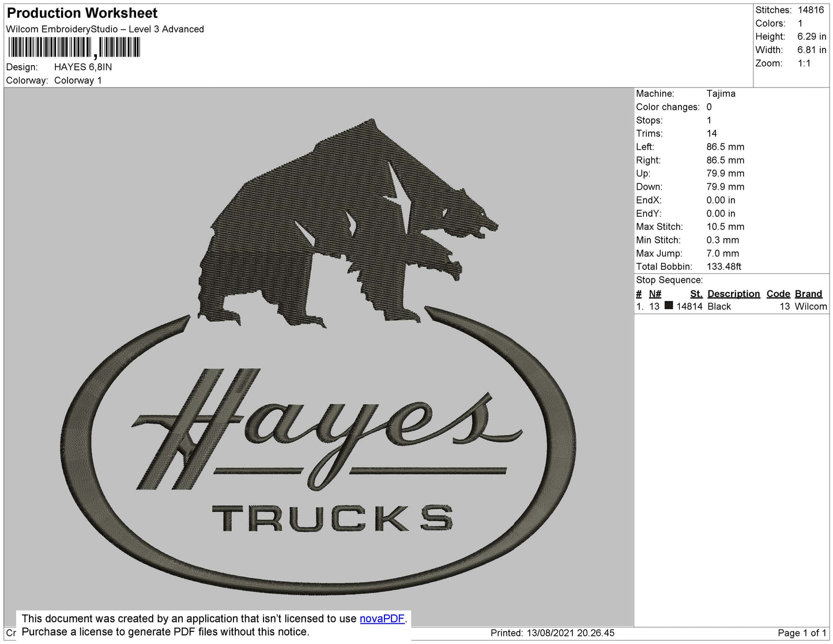
Task: Click the 'N#' column header
Action: coord(655,293)
